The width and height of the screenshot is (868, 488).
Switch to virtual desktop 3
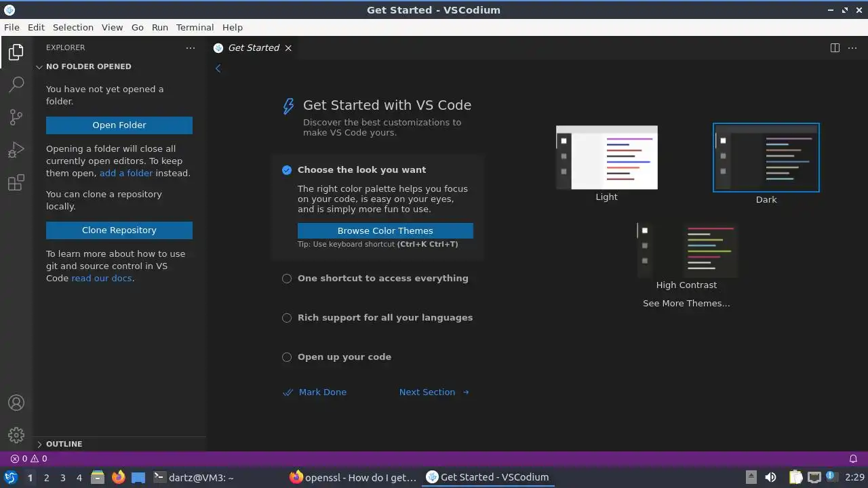tap(62, 478)
